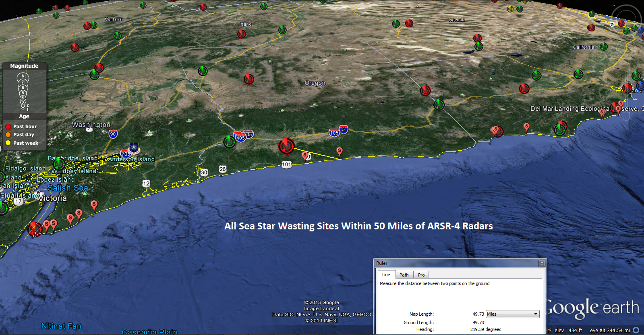644x335 pixels.
Task: Open the Miles units dropdown
Action: tap(512, 314)
